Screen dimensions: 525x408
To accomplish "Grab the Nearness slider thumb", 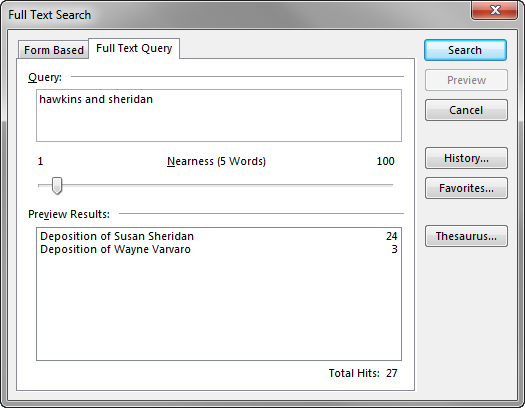I will click(x=57, y=185).
